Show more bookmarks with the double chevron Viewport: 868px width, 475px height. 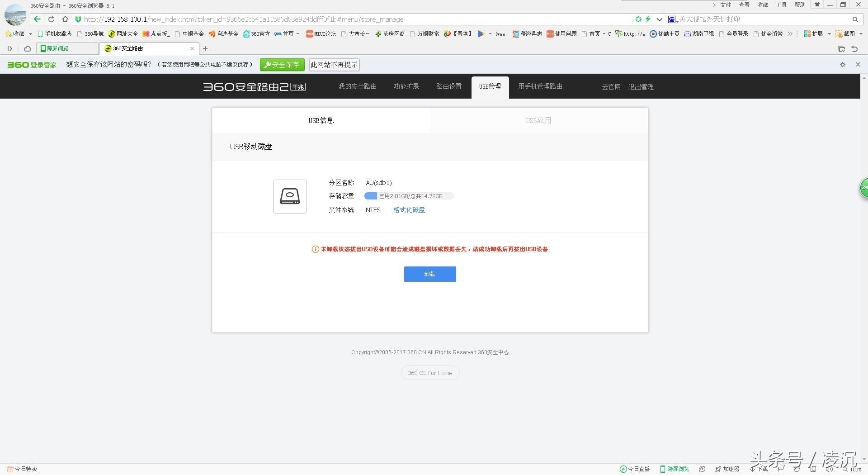click(x=790, y=33)
